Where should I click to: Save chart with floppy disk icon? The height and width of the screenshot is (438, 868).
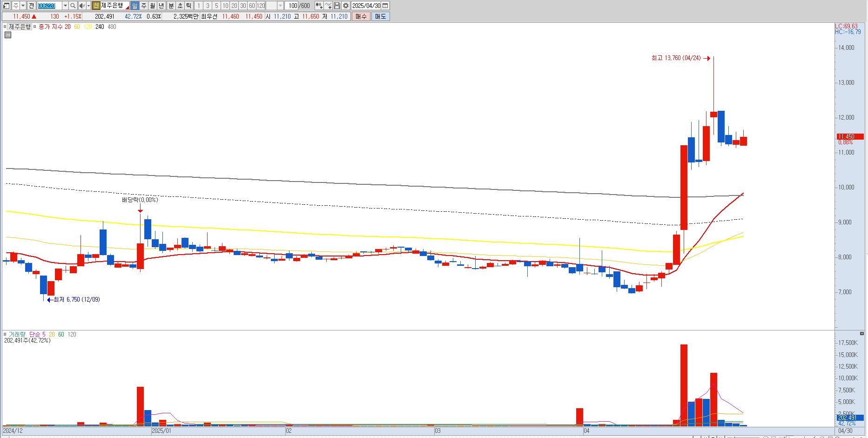click(337, 6)
